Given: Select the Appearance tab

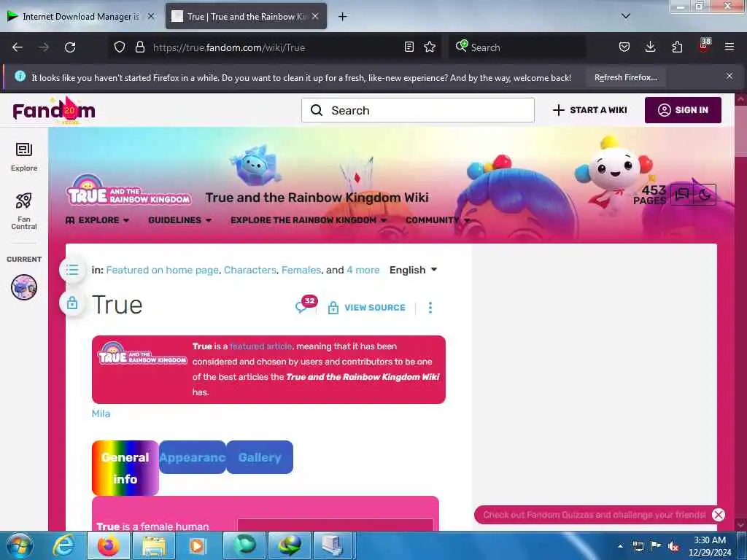Looking at the screenshot, I should coord(193,457).
